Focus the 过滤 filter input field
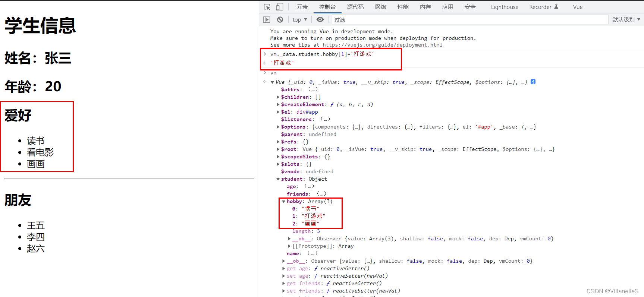 (470, 19)
